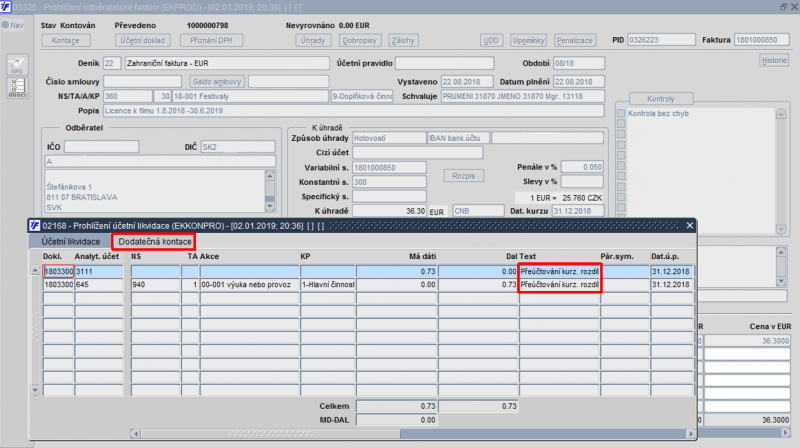Viewport: 800px width, 448px height.
Task: Open the Kontace button
Action: [x=65, y=40]
